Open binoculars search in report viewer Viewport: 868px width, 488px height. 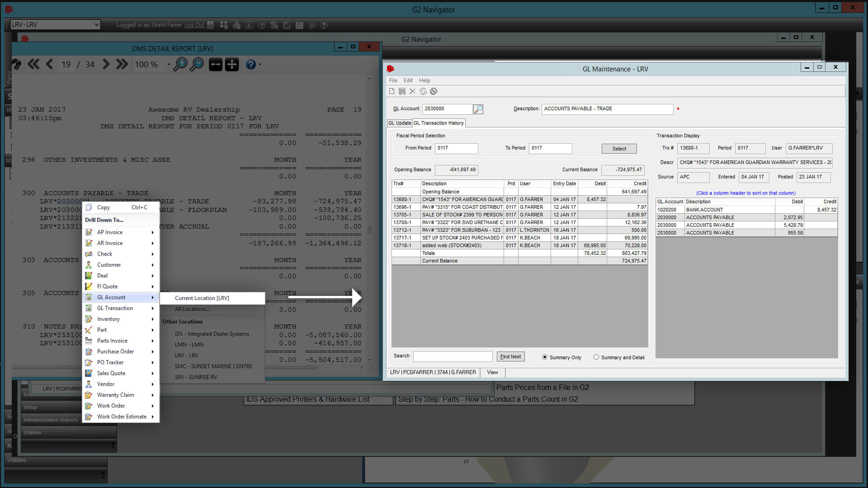point(16,64)
